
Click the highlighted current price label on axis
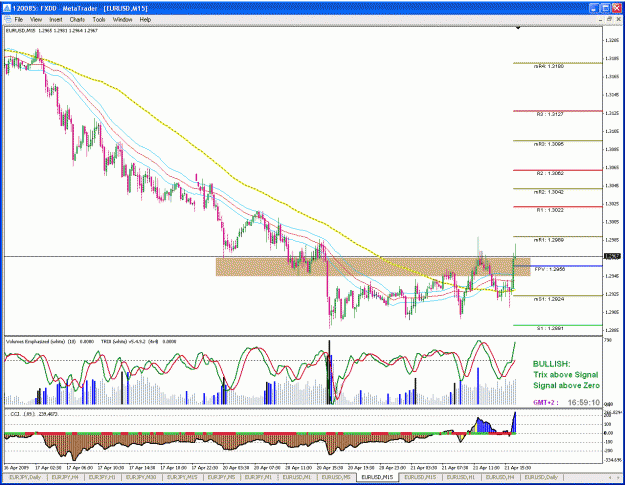(x=612, y=256)
